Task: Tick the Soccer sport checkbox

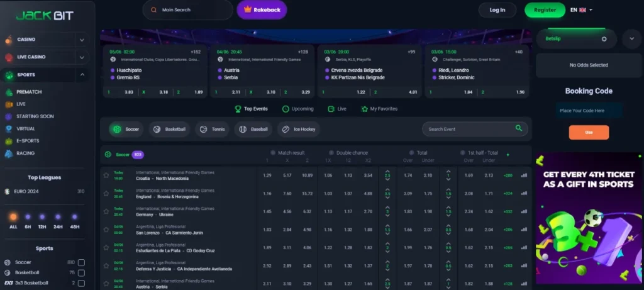Action: (x=81, y=262)
